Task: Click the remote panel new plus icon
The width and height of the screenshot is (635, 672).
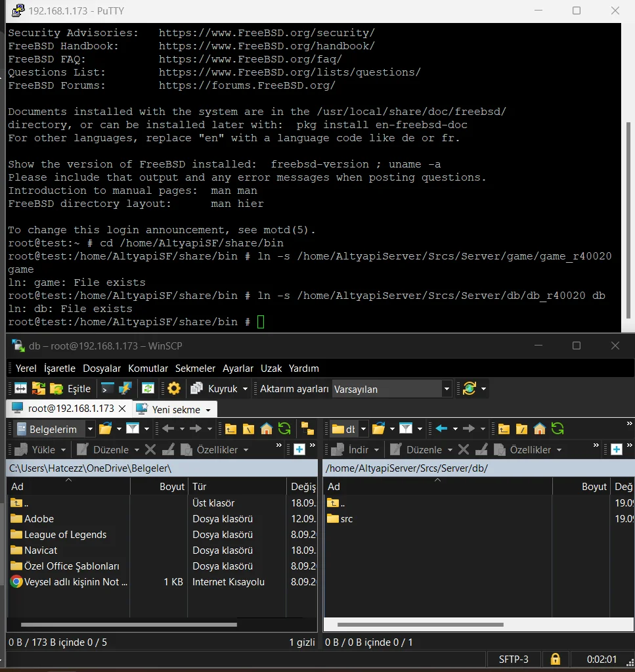Action: (x=616, y=449)
